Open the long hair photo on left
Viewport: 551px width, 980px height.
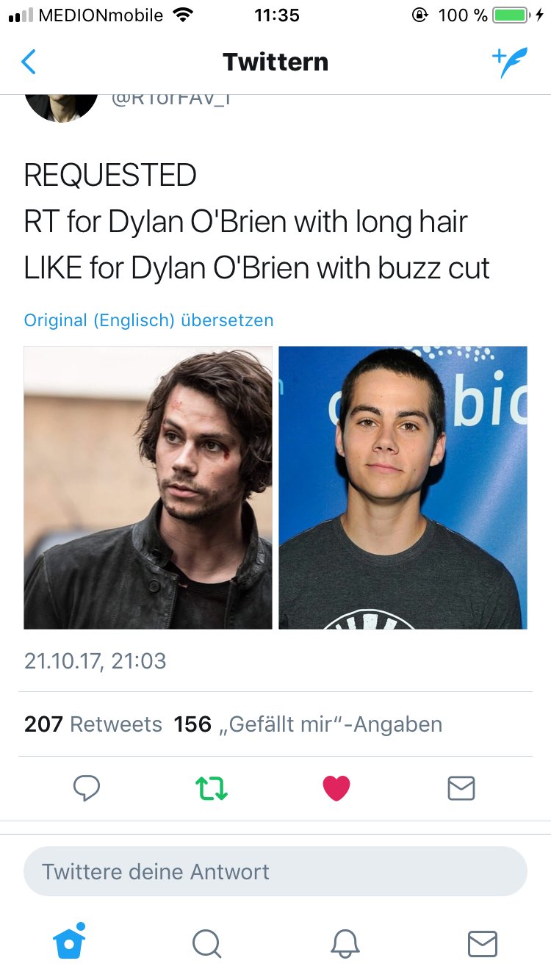pyautogui.click(x=148, y=488)
